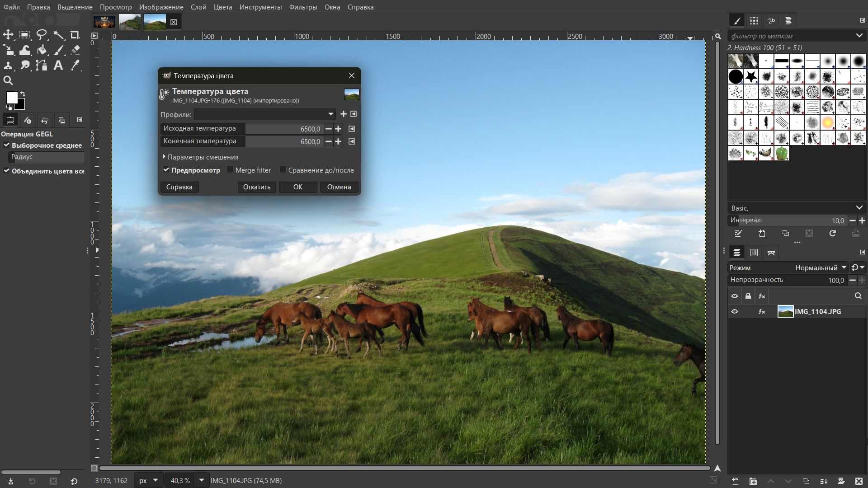Enable the Merge filter checkbox
Screen dimensions: 868x488
click(231, 170)
